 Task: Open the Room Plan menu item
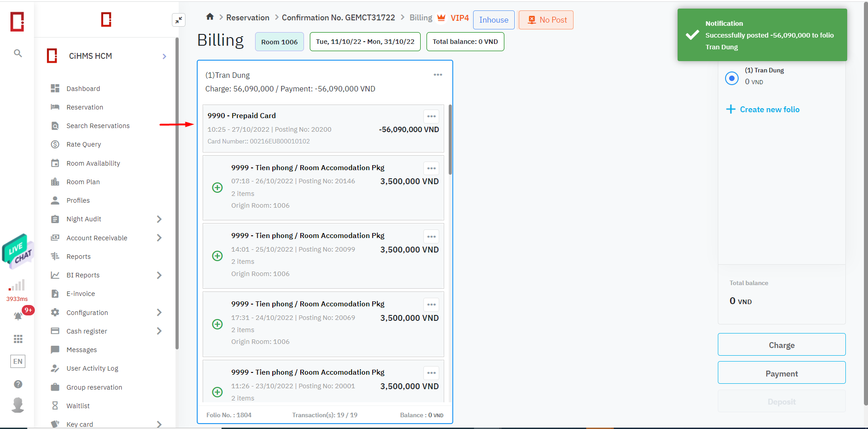click(83, 182)
